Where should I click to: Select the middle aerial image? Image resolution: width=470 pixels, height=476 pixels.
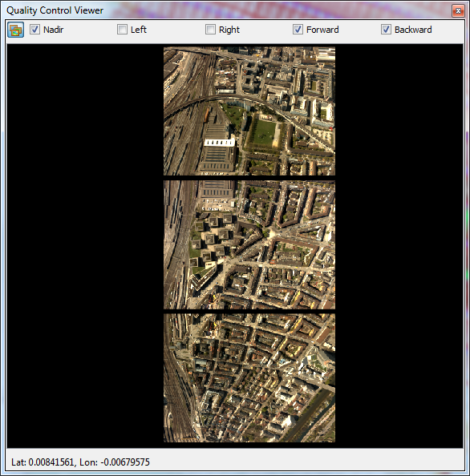click(x=249, y=244)
